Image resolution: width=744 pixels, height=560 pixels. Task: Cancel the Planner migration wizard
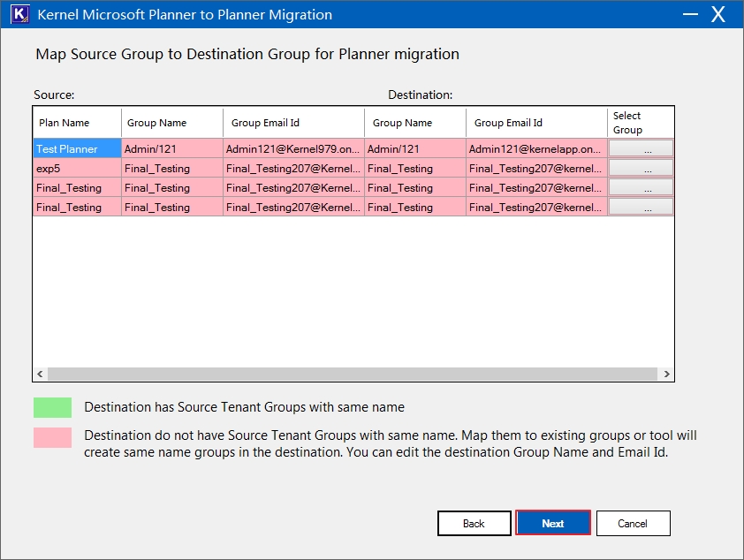(633, 523)
